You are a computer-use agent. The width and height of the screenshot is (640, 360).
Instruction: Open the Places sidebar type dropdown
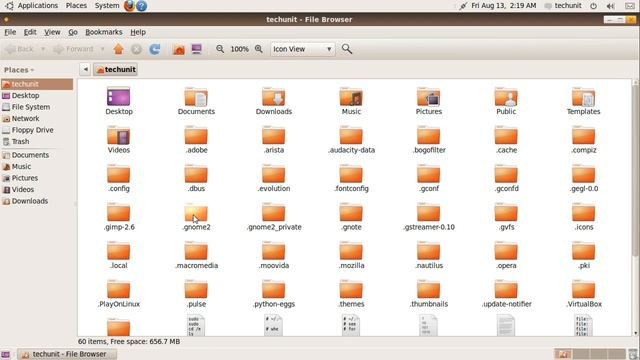[x=19, y=70]
